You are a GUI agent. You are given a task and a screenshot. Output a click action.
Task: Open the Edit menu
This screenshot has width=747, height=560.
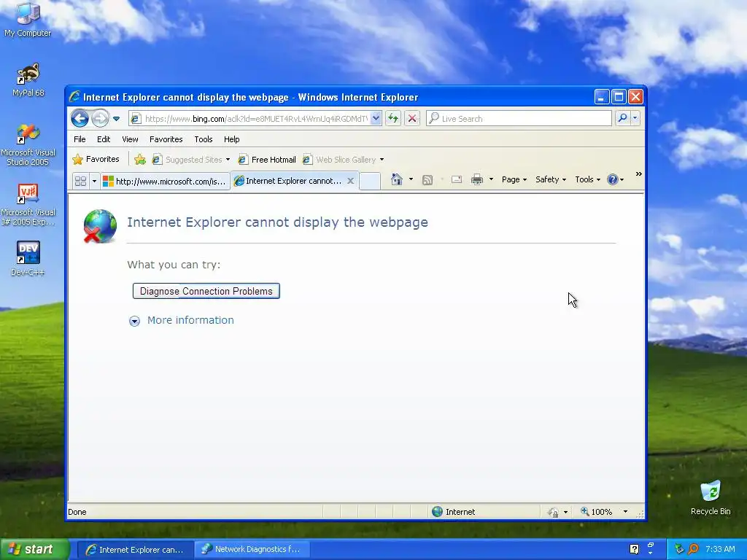[104, 139]
